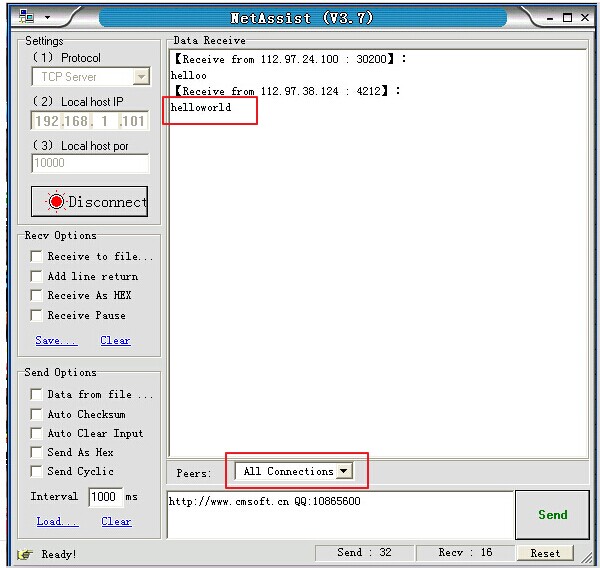Click Receive from 112.97.24.100 line
Screen dimensions: 600x568
pos(290,59)
